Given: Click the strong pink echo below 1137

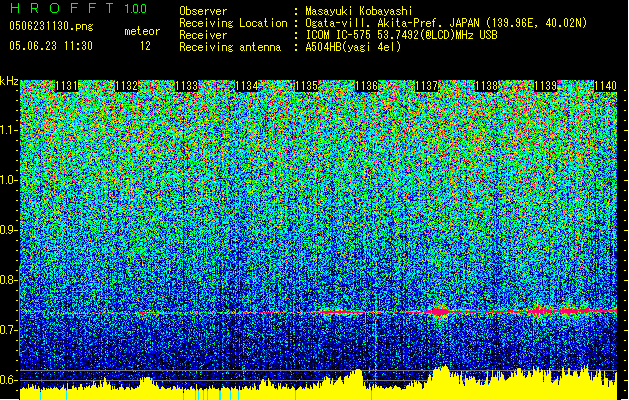Looking at the screenshot, I should (x=440, y=311).
